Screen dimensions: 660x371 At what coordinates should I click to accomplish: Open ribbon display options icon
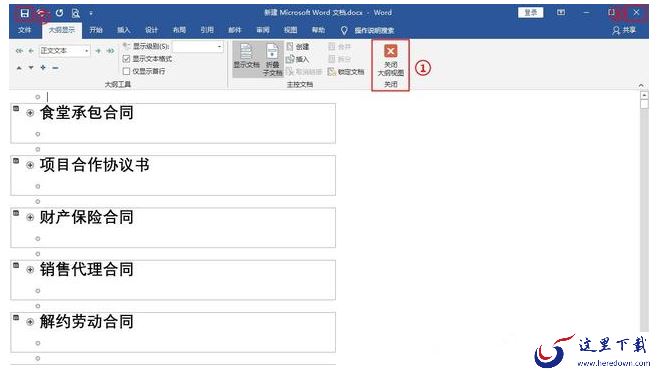point(561,13)
